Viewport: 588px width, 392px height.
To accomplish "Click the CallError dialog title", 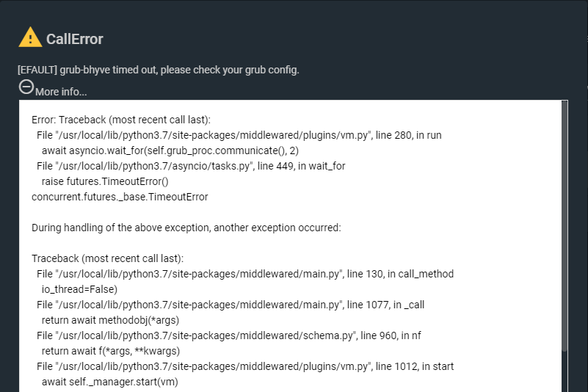I will (x=75, y=39).
